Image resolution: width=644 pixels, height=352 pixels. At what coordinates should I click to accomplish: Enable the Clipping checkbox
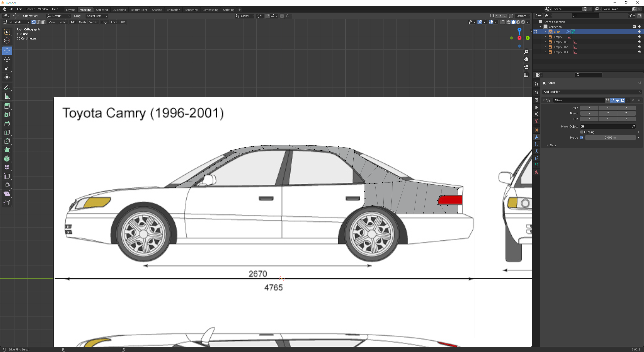(x=582, y=132)
